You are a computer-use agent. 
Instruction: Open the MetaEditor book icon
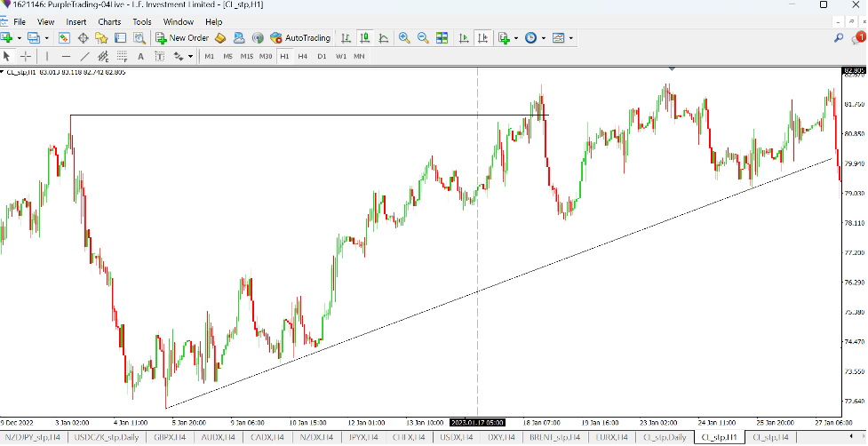click(220, 37)
